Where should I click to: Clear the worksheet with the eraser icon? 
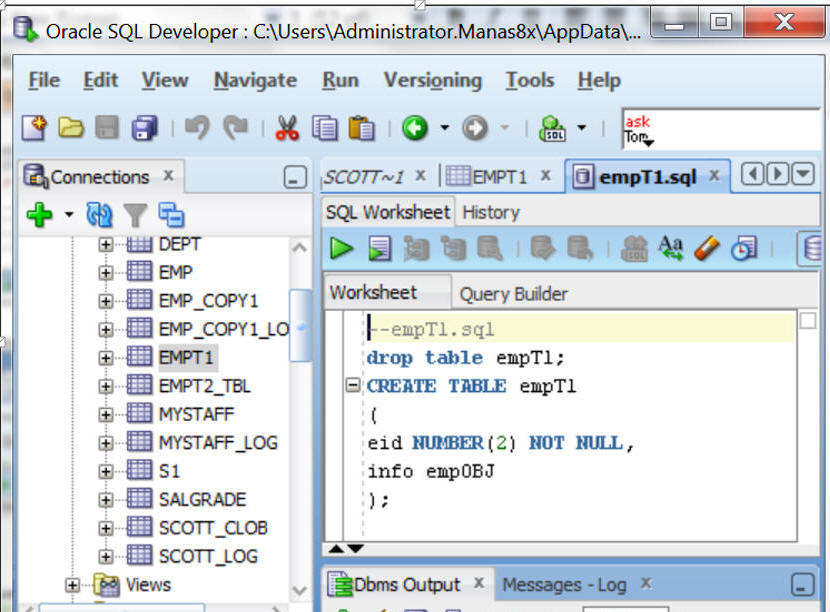[x=707, y=248]
